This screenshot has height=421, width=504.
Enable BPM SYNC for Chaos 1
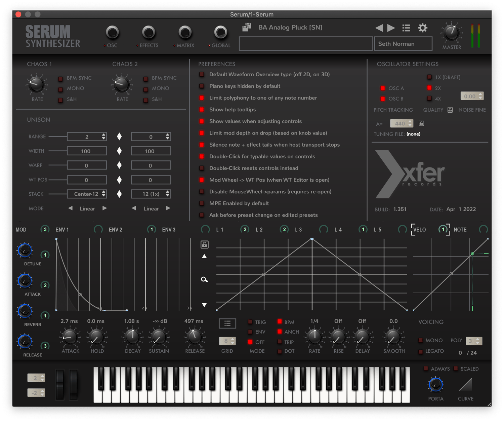point(60,79)
